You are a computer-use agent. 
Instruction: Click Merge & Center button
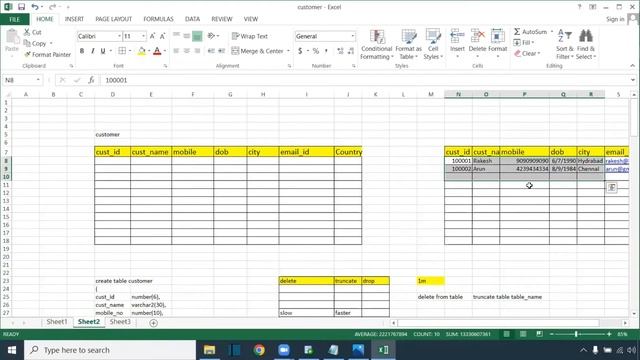258,51
